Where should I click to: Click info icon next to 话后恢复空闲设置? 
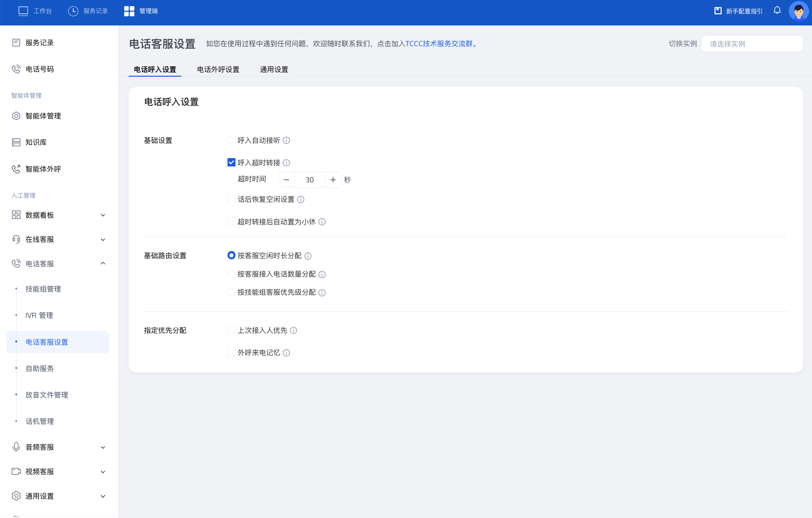coord(300,199)
